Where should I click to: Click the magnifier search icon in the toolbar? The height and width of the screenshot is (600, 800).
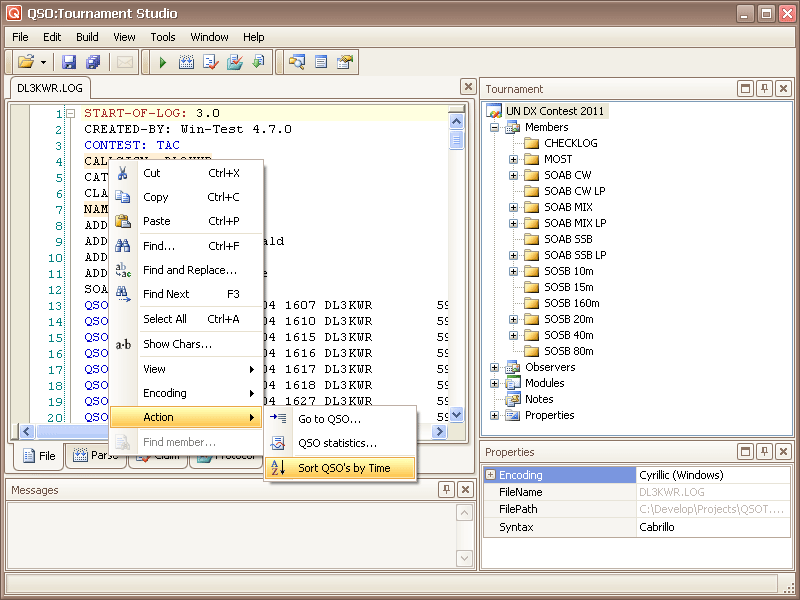click(x=296, y=62)
